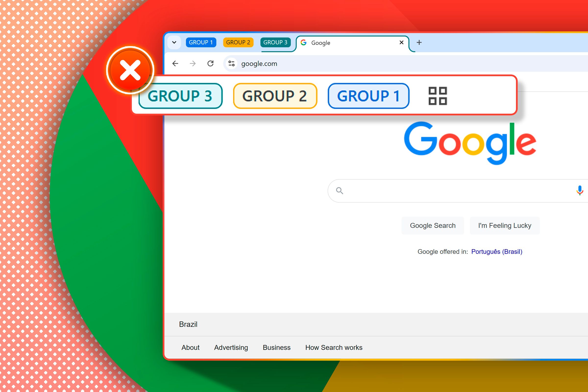Click the reload page icon
Viewport: 588px width, 392px height.
coord(210,63)
